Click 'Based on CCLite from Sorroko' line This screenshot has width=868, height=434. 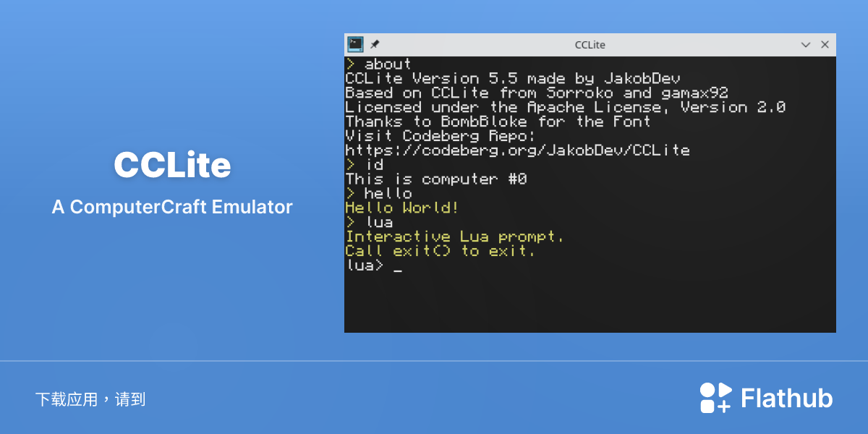click(x=537, y=93)
